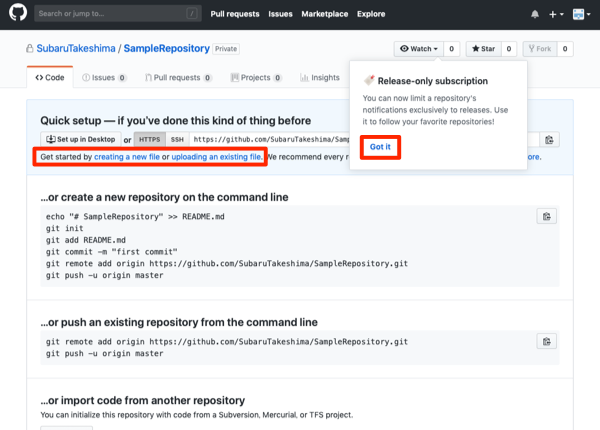
Task: Open the plus create-new dropdown
Action: pos(556,14)
